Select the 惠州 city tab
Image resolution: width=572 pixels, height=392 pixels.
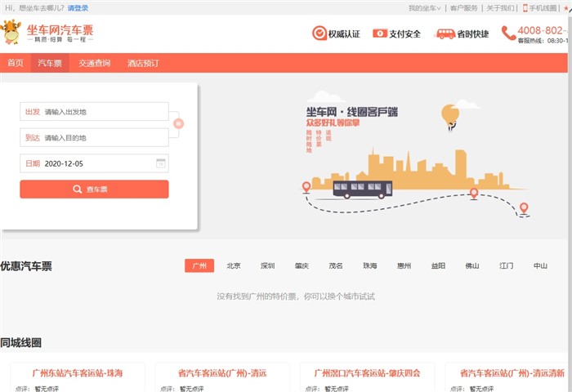[x=404, y=266]
